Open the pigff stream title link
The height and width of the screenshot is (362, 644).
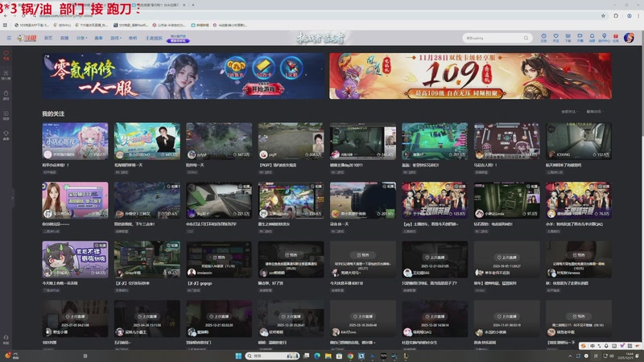pyautogui.click(x=278, y=165)
